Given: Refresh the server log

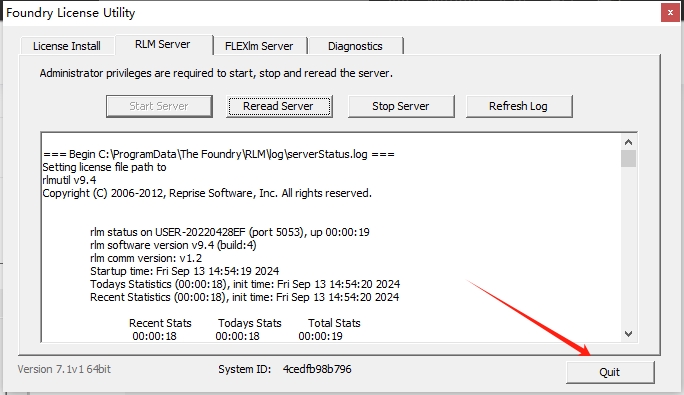Looking at the screenshot, I should 519,106.
